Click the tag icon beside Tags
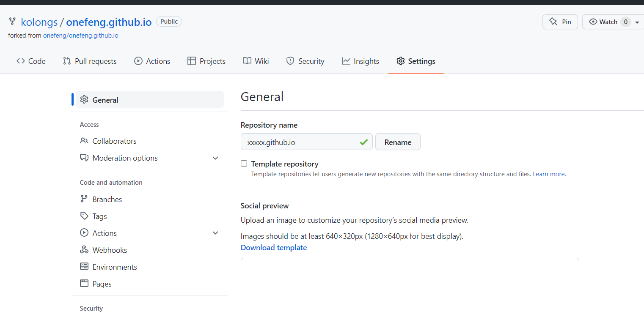Image resolution: width=644 pixels, height=317 pixels. (x=84, y=216)
